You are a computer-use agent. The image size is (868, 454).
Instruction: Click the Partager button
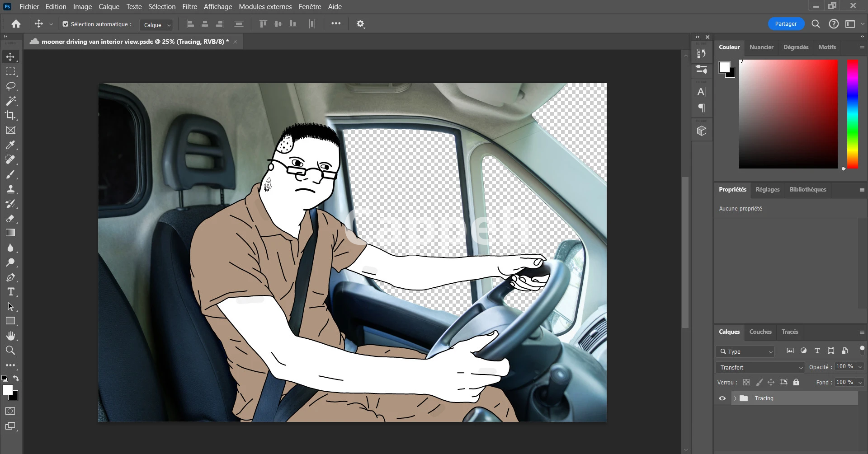pos(786,24)
